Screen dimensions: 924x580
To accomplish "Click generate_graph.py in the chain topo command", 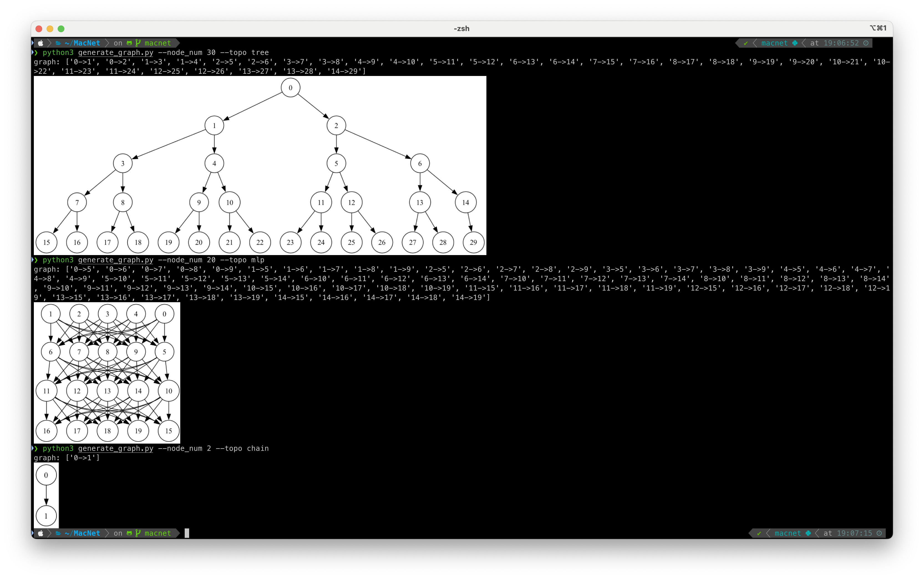I will tap(115, 448).
